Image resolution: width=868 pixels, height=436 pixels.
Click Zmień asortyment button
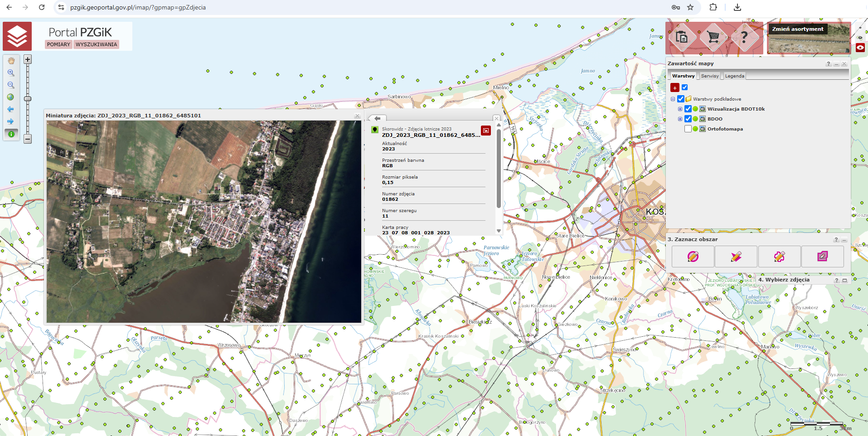(798, 29)
